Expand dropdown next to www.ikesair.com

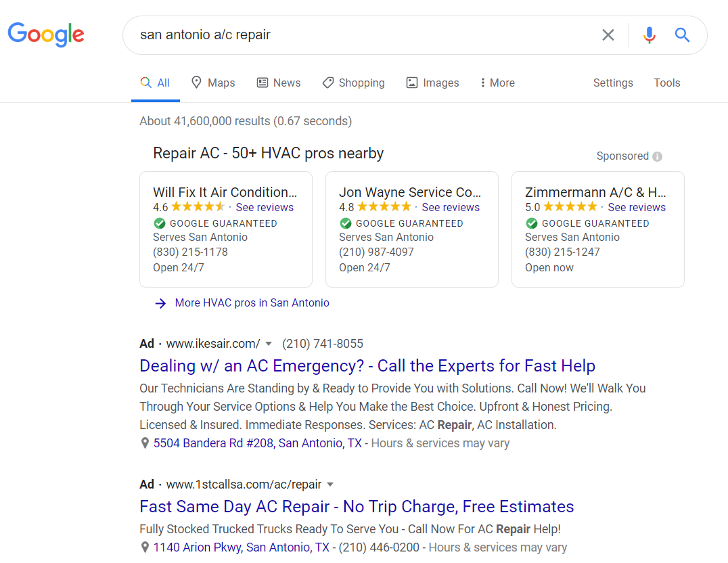[269, 344]
